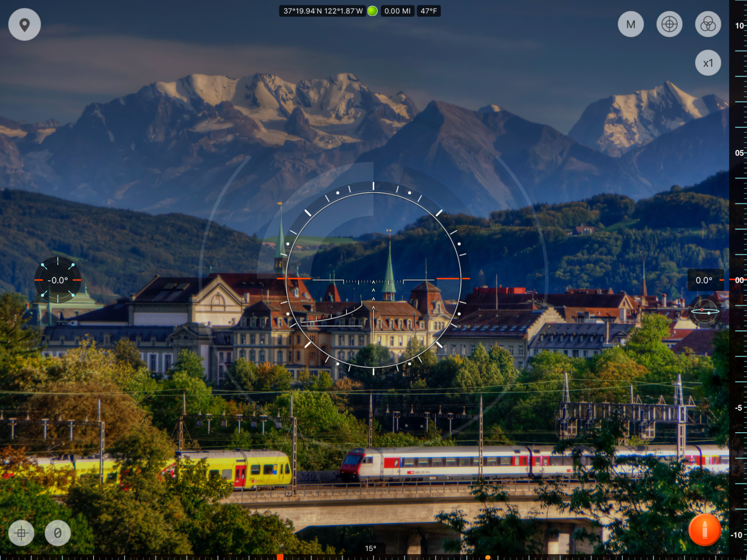Tap the -0.0° horizon tilt gauge
The image size is (747, 560).
58,280
